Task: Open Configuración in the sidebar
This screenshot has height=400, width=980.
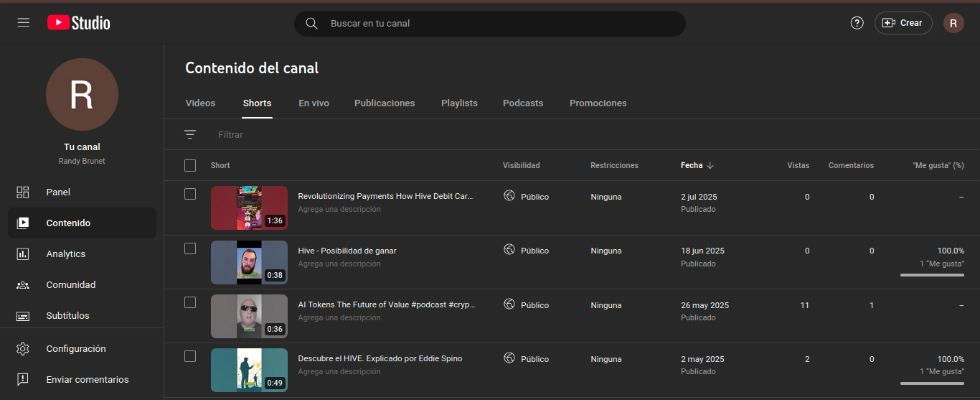Action: 82,349
